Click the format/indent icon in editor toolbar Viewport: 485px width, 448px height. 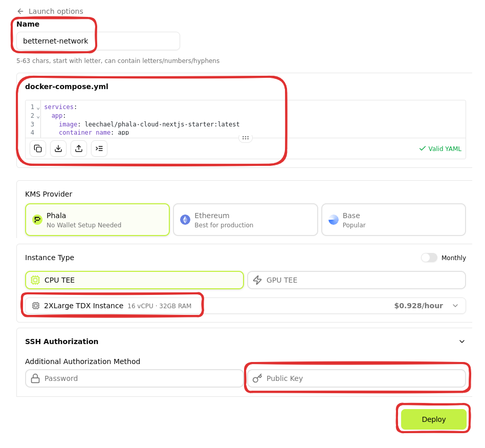[99, 148]
